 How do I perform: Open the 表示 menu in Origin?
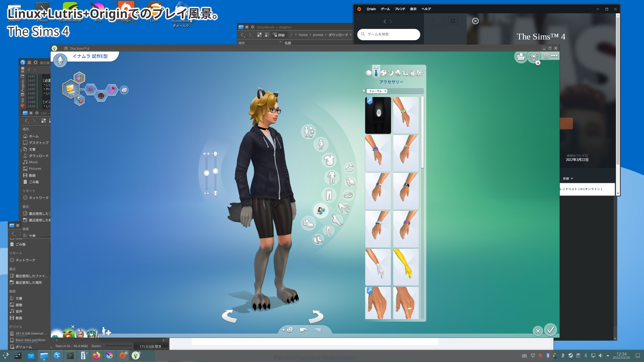point(413,9)
